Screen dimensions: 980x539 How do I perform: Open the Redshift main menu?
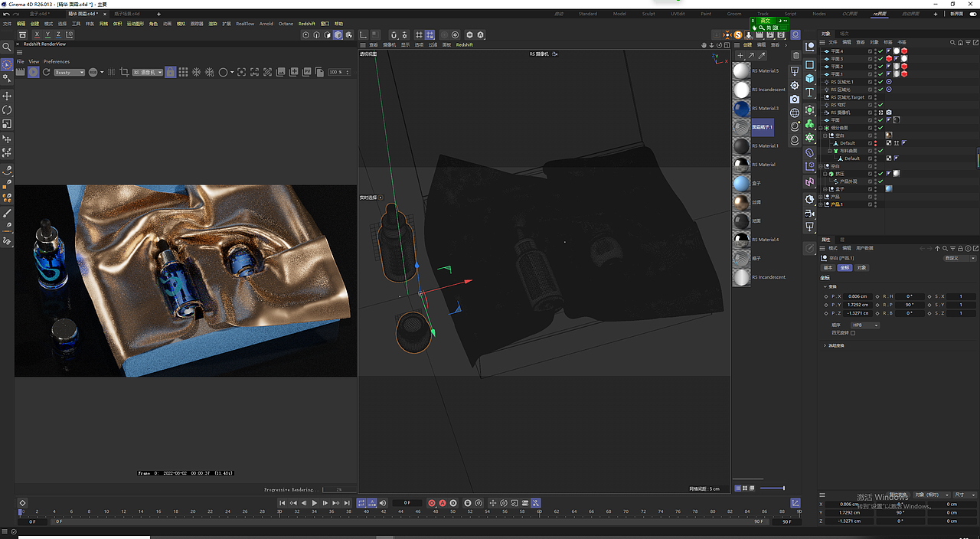(306, 24)
